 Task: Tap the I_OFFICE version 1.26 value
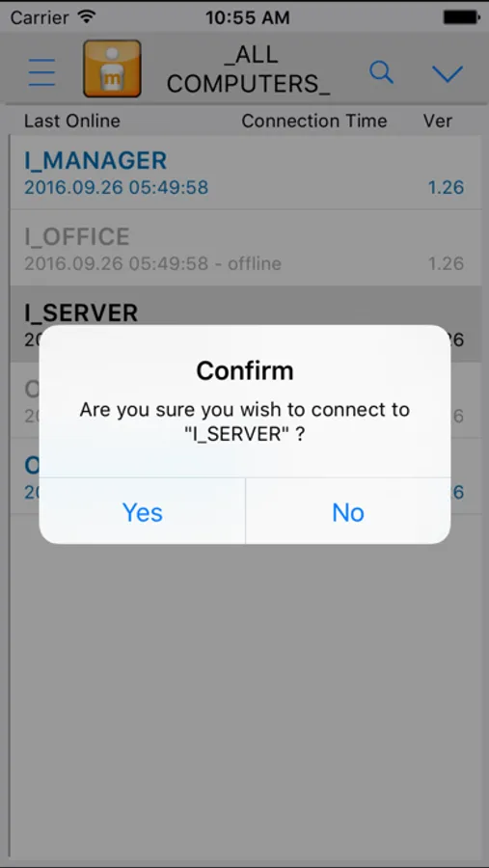(446, 263)
